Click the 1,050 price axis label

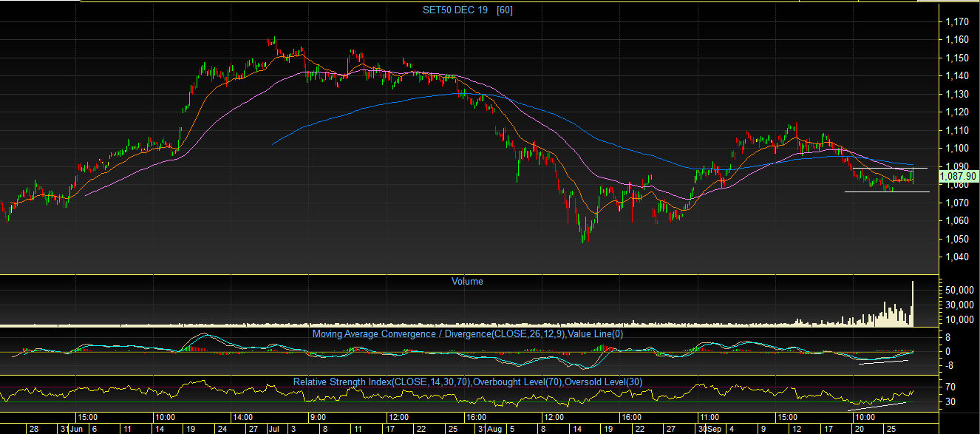click(957, 239)
